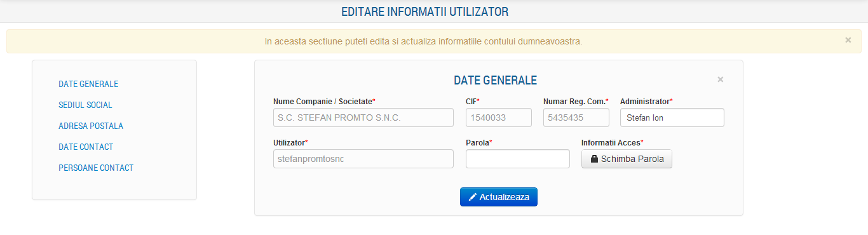868x235 pixels.
Task: Click the Administrator field containing Stefan Ion
Action: tap(672, 117)
